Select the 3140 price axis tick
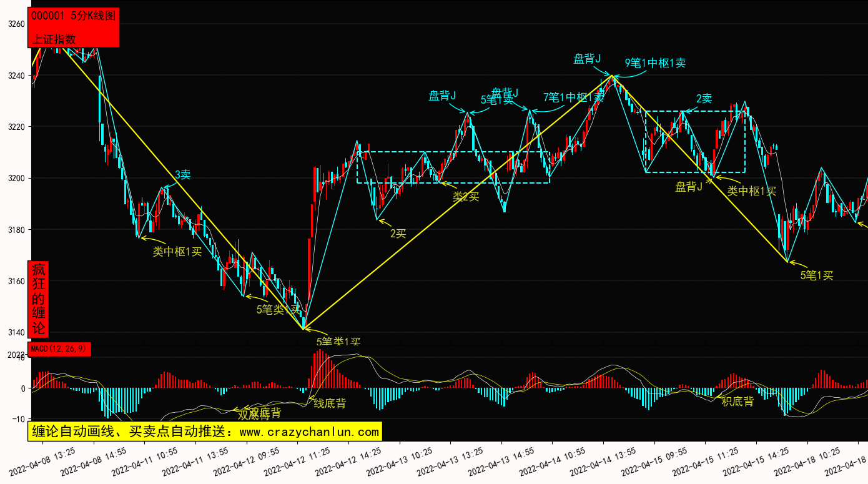Image resolution: width=868 pixels, height=484 pixels. tap(16, 333)
